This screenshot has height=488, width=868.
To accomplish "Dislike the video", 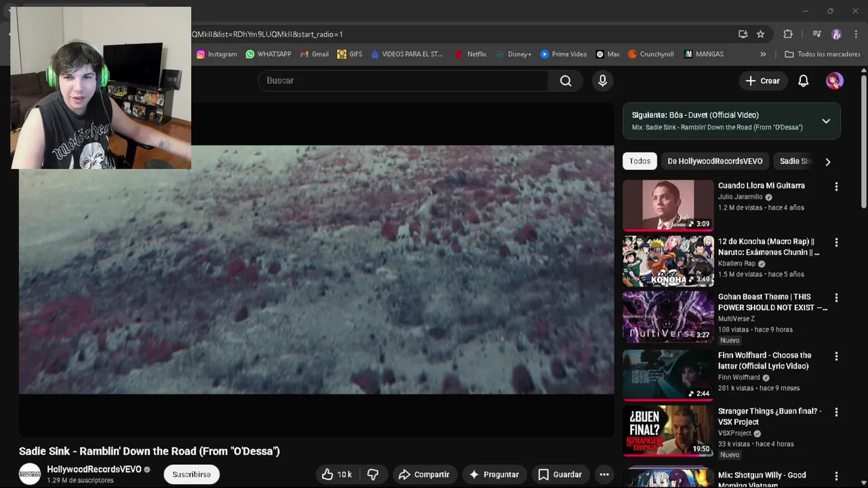I will pyautogui.click(x=373, y=474).
